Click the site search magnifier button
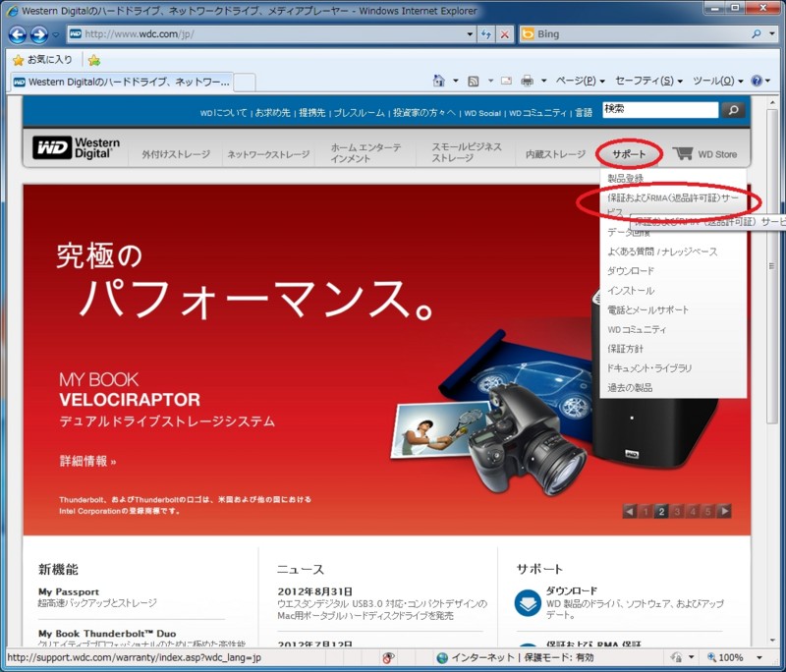Image resolution: width=786 pixels, height=672 pixels. [733, 110]
